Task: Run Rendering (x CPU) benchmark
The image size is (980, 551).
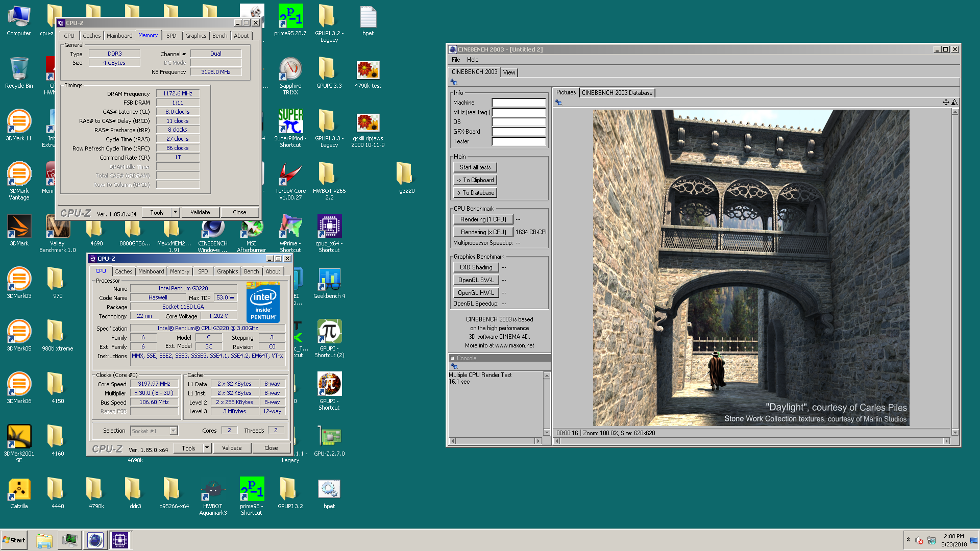Action: [x=483, y=232]
